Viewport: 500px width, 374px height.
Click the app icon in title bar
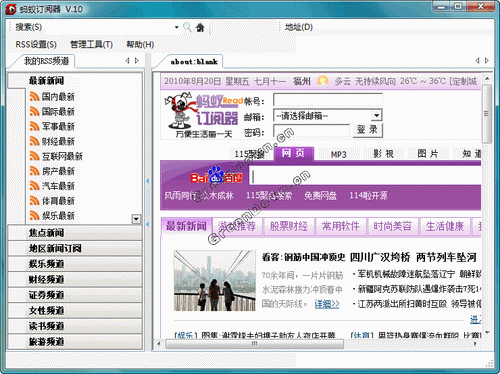[11, 9]
